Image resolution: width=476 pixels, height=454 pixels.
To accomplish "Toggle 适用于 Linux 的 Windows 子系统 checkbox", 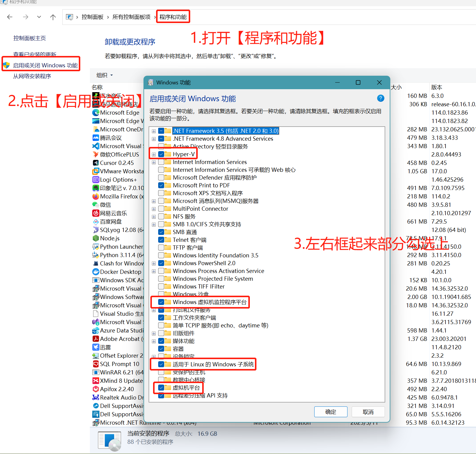I will 161,364.
